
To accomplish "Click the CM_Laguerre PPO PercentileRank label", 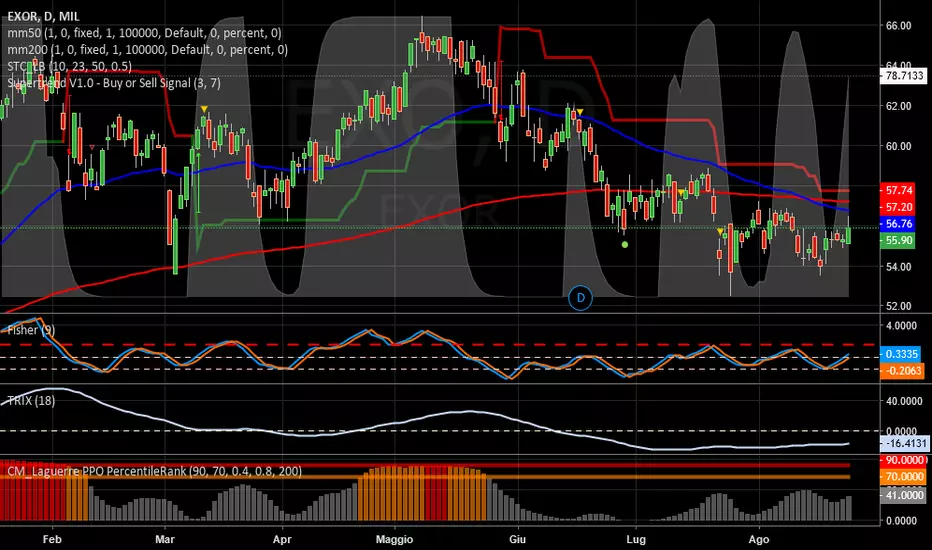I will [154, 472].
